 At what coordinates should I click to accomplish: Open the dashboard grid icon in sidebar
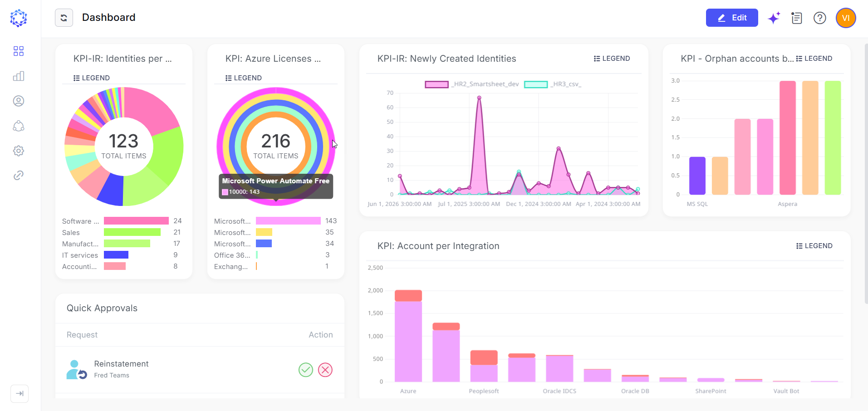click(19, 51)
